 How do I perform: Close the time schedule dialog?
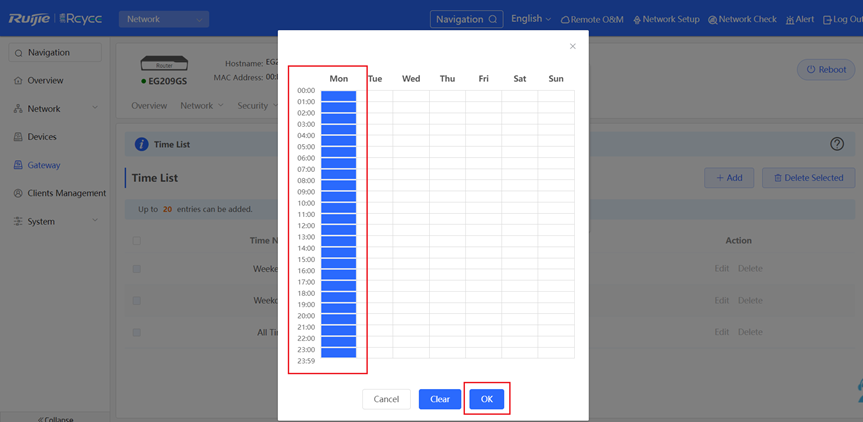[572, 46]
